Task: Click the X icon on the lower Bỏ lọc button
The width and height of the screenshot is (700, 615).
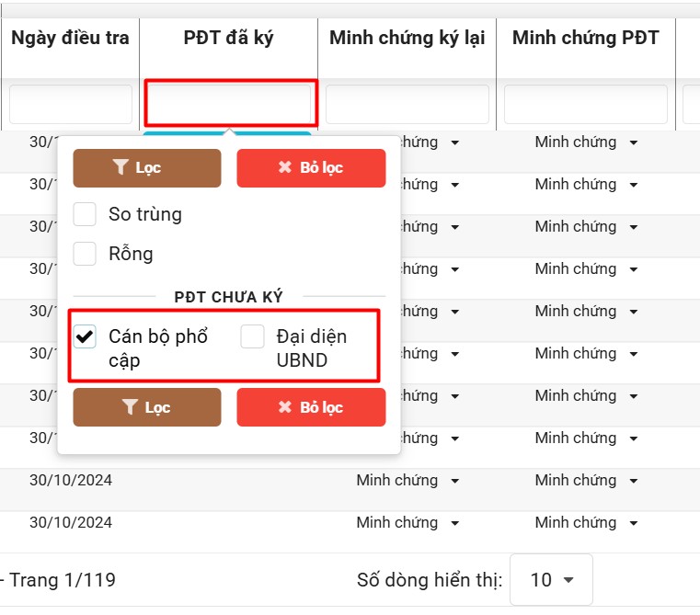Action: coord(285,407)
